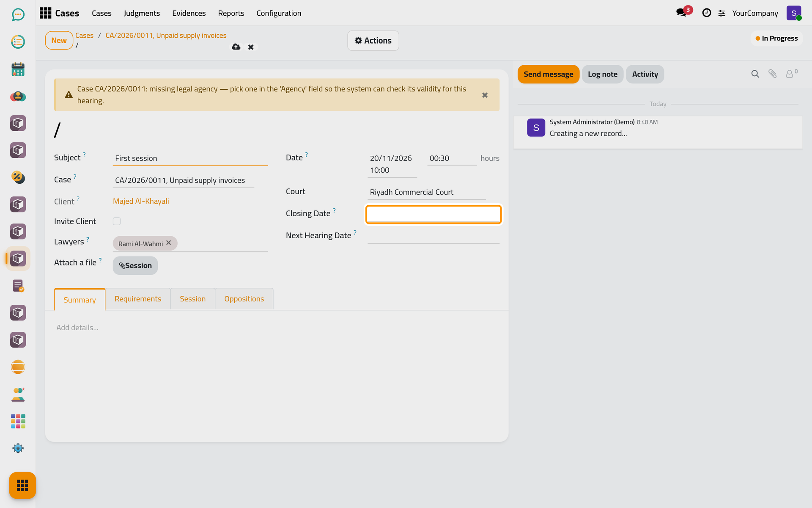Viewport: 812px width, 508px height.
Task: Remove the Rami Al-Wahmi lawyer tag
Action: point(169,243)
